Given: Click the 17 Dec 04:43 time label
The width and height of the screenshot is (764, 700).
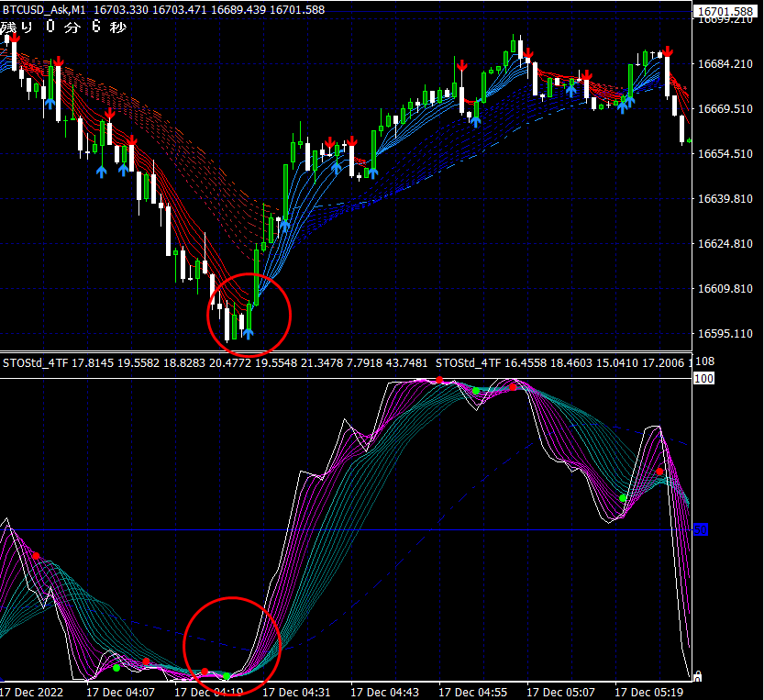Looking at the screenshot, I should coord(384,692).
